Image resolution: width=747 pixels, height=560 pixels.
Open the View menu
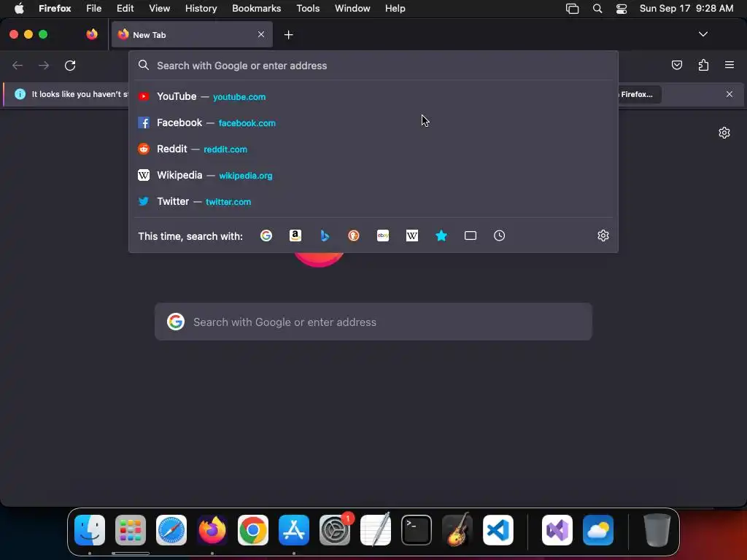pos(159,8)
